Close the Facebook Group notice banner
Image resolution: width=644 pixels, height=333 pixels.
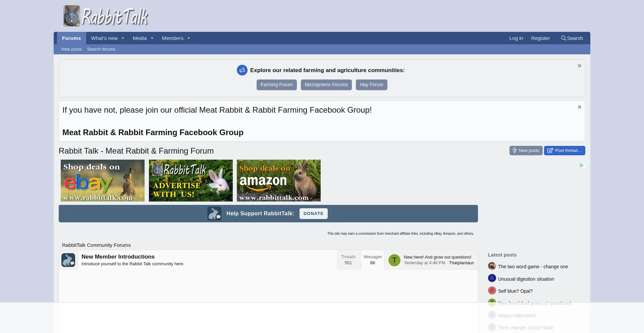pos(579,107)
